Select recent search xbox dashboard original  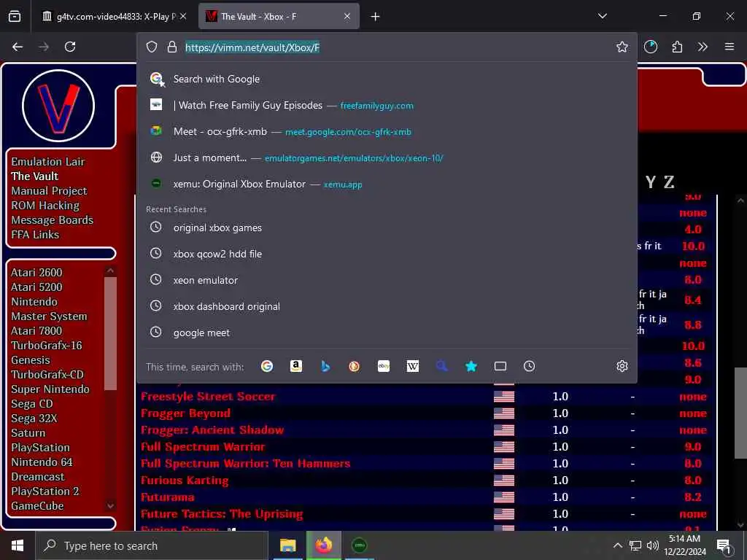click(x=387, y=306)
